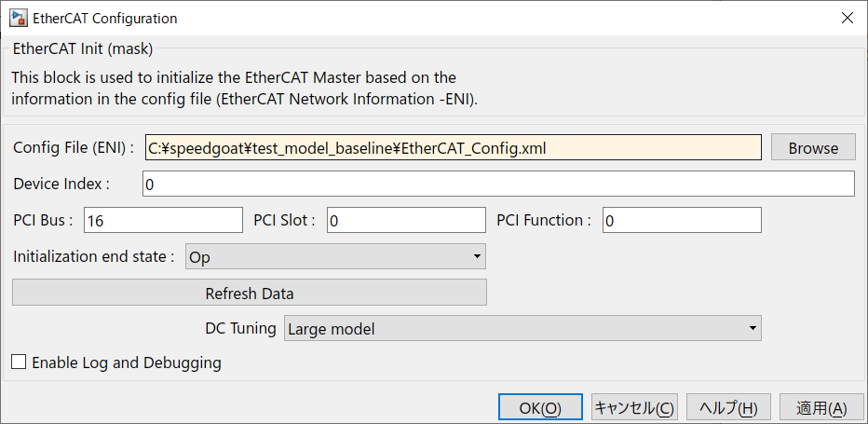Expand the DC Tuning 'Large model' dropdown
The image size is (868, 424).
tap(523, 328)
